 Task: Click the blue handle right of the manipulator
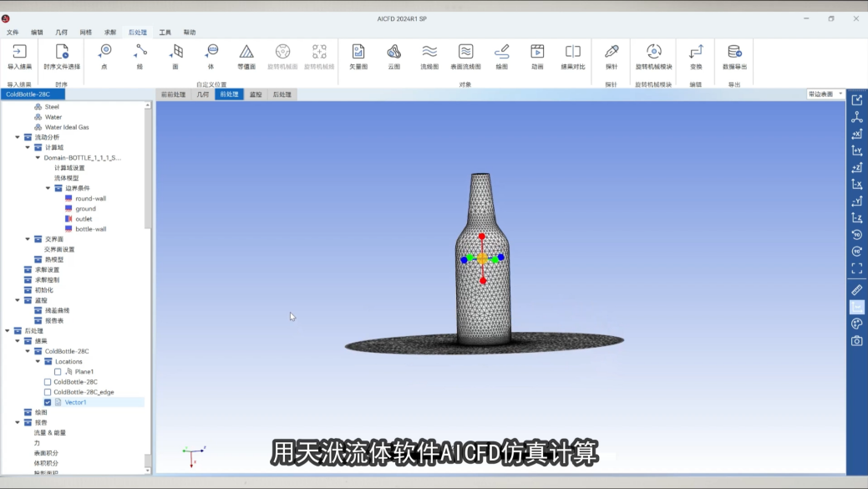(501, 257)
